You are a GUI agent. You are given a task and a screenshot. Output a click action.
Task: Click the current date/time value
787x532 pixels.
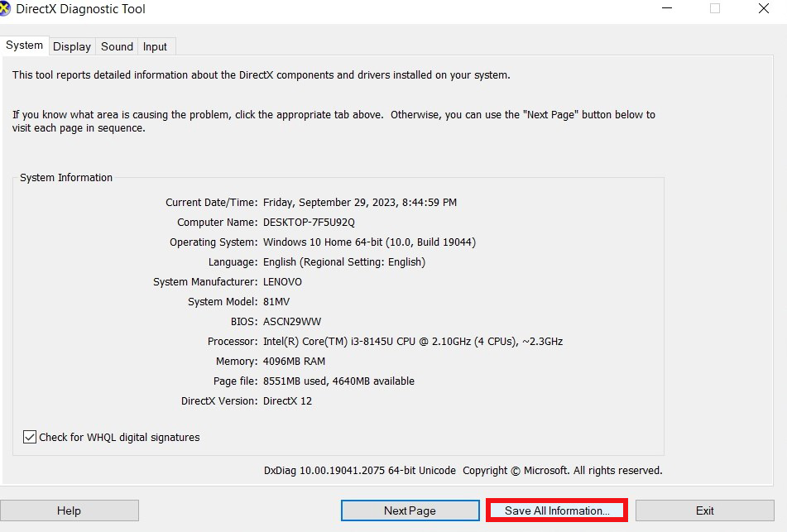coord(360,202)
